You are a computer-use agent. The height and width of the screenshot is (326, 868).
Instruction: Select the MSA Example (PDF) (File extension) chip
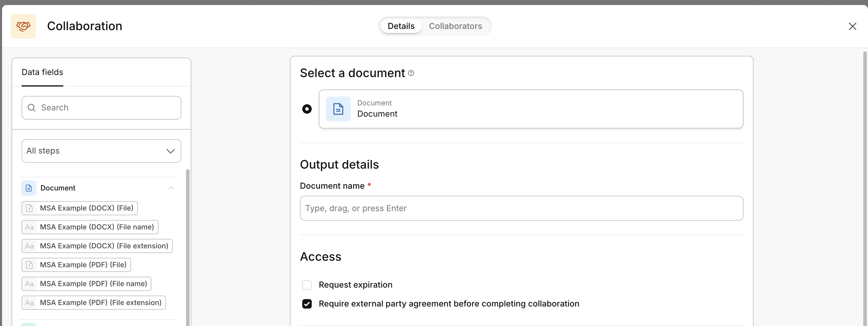pyautogui.click(x=94, y=303)
